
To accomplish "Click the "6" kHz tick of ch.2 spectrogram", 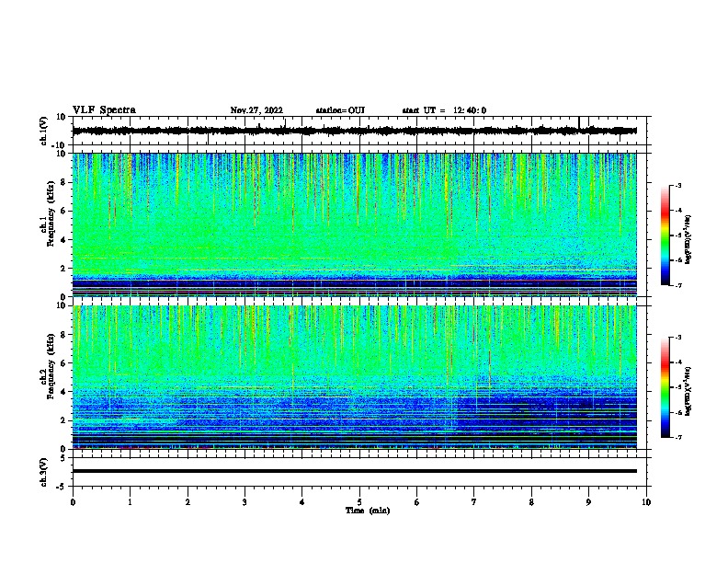I will tap(64, 363).
